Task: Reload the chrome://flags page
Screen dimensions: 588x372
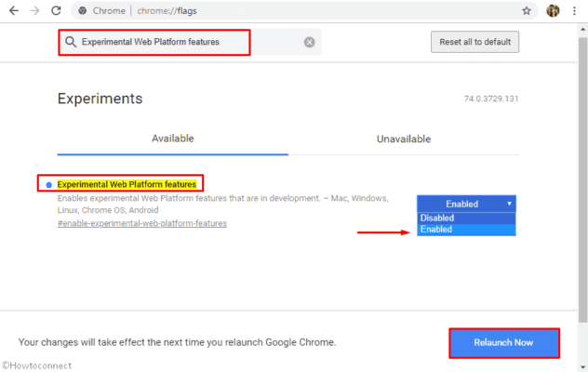Action: click(x=56, y=11)
